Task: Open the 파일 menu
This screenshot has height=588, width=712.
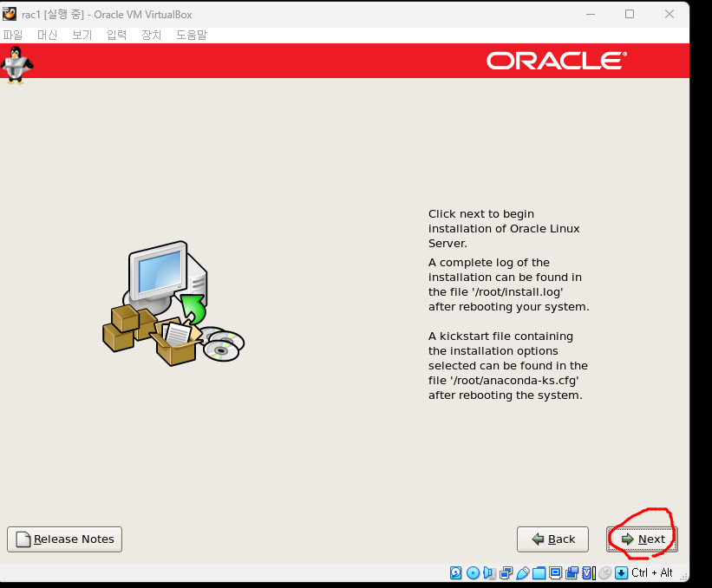Action: pyautogui.click(x=13, y=35)
